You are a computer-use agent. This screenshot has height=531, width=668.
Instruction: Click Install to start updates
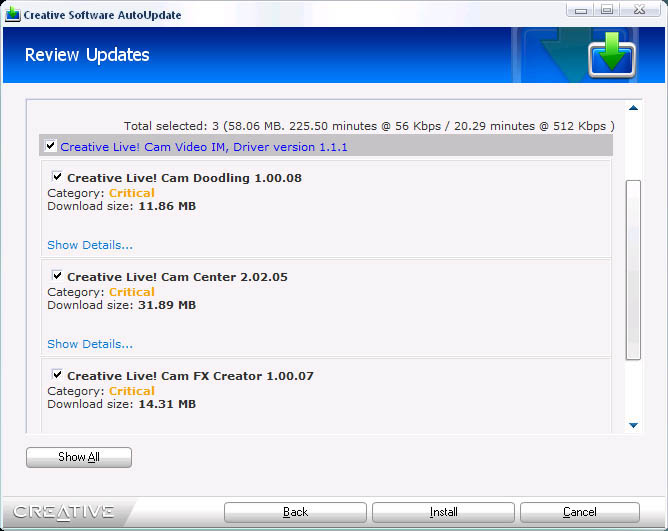pos(443,512)
